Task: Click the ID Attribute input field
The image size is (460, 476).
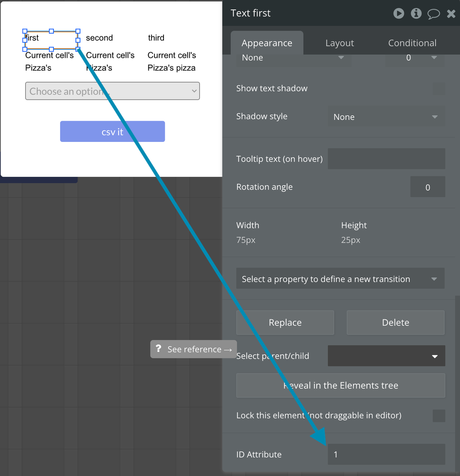Action: 386,454
